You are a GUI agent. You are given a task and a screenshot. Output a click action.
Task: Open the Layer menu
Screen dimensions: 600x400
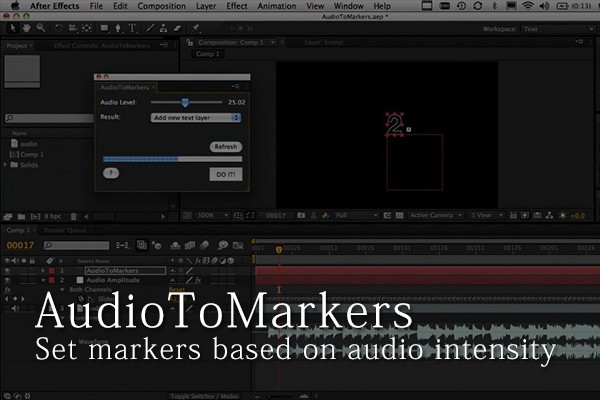(206, 6)
